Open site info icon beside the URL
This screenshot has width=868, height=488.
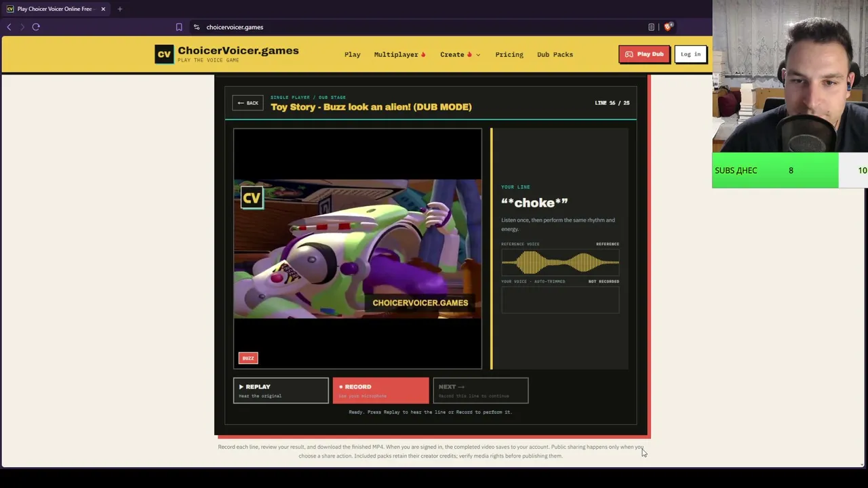pyautogui.click(x=196, y=27)
